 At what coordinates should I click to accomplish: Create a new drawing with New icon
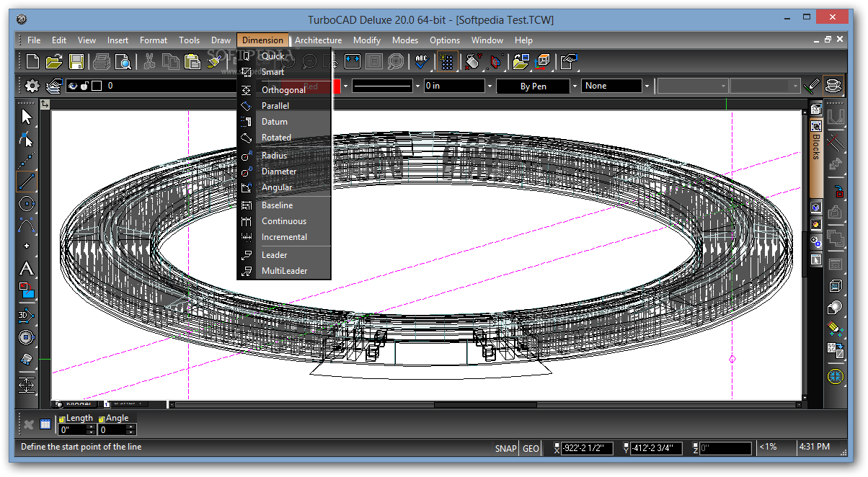32,62
